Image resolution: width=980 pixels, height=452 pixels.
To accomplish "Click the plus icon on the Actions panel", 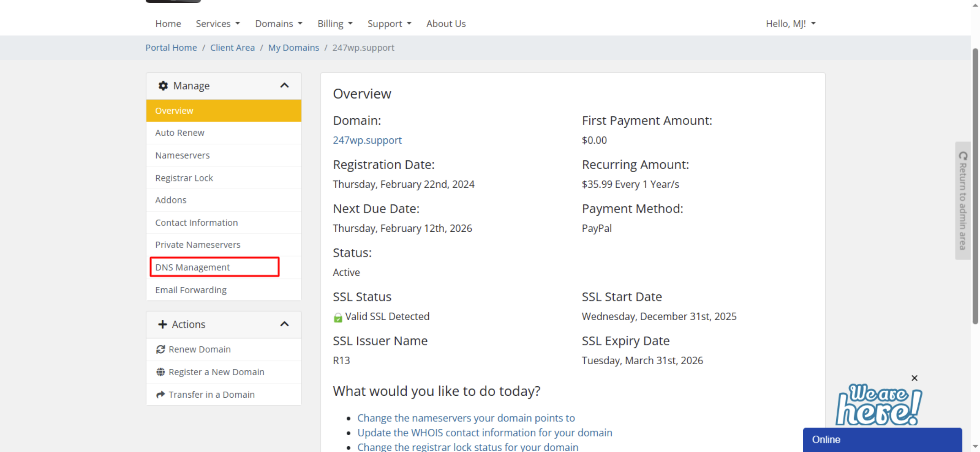I will tap(162, 324).
